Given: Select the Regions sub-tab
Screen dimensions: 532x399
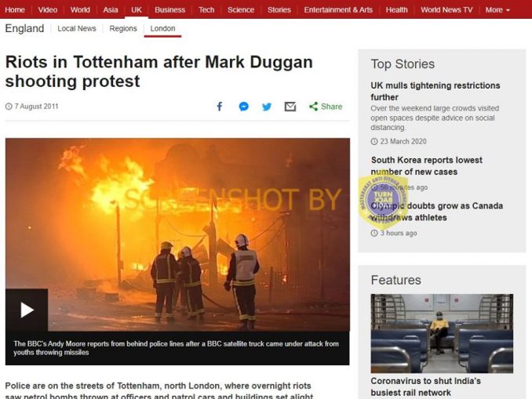Looking at the screenshot, I should [123, 28].
